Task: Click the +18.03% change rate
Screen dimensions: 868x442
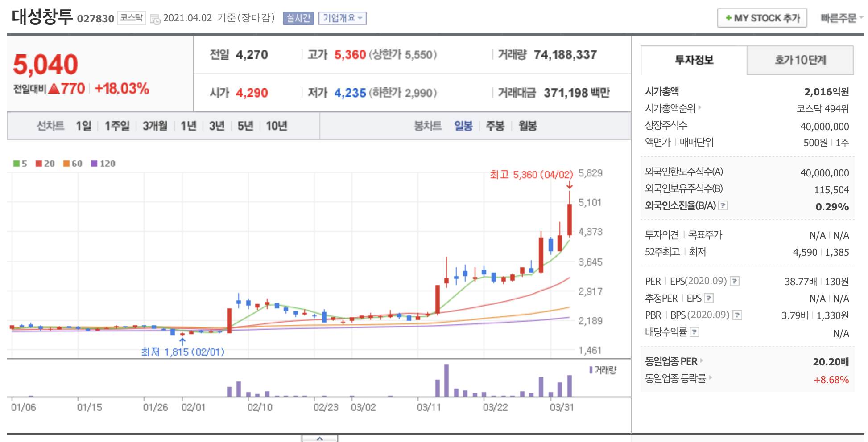Action: coord(122,88)
